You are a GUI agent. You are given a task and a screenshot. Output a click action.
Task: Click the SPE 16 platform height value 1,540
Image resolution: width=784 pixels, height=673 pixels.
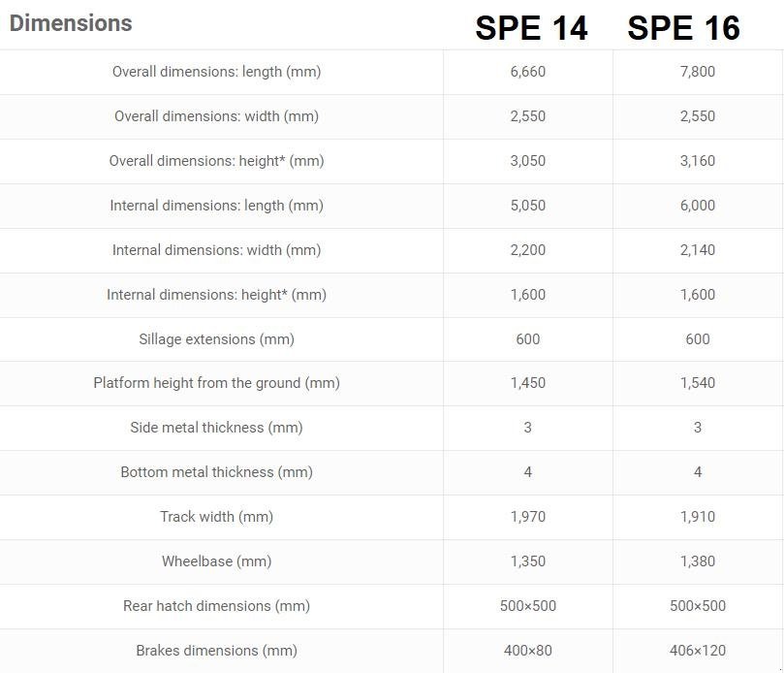pyautogui.click(x=698, y=383)
